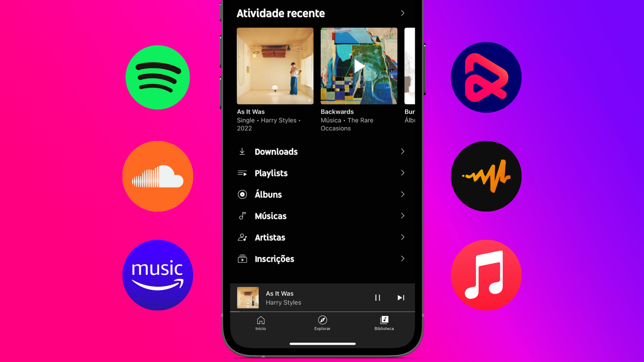
Task: Expand the recent activity section
Action: (402, 13)
